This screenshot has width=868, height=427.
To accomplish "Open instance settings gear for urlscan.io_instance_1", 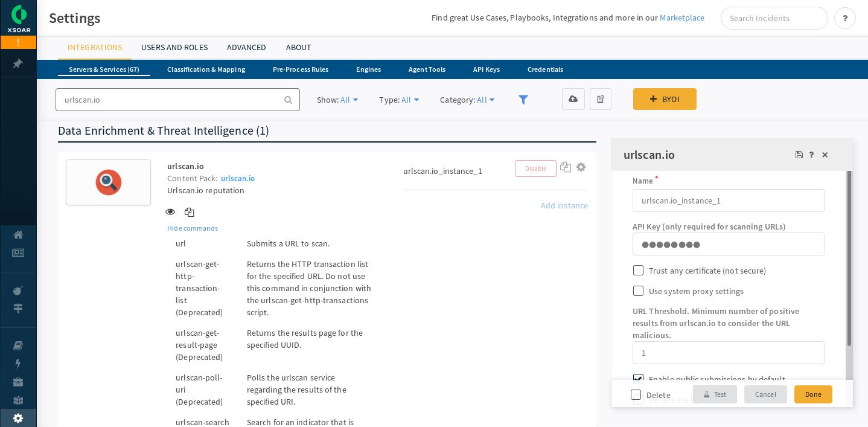I will [581, 167].
